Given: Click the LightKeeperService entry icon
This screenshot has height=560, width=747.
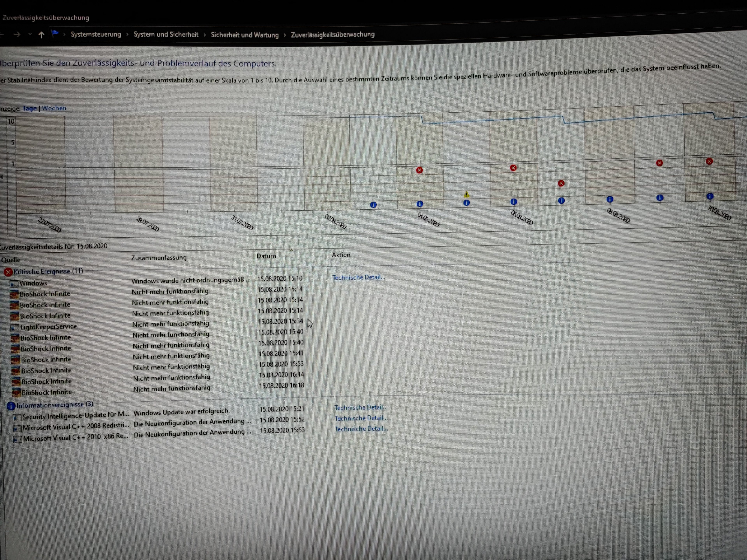Looking at the screenshot, I should (x=15, y=327).
